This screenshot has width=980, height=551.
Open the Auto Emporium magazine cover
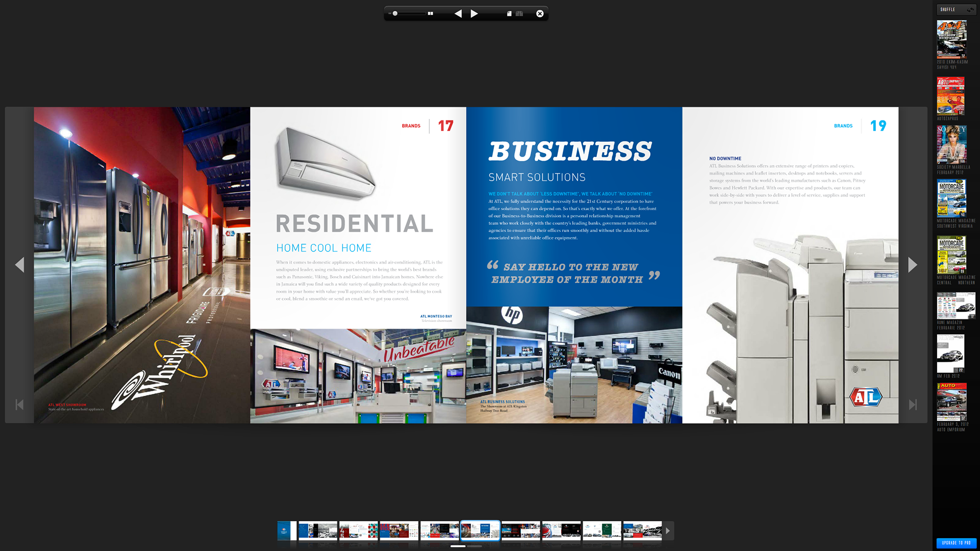tap(951, 402)
